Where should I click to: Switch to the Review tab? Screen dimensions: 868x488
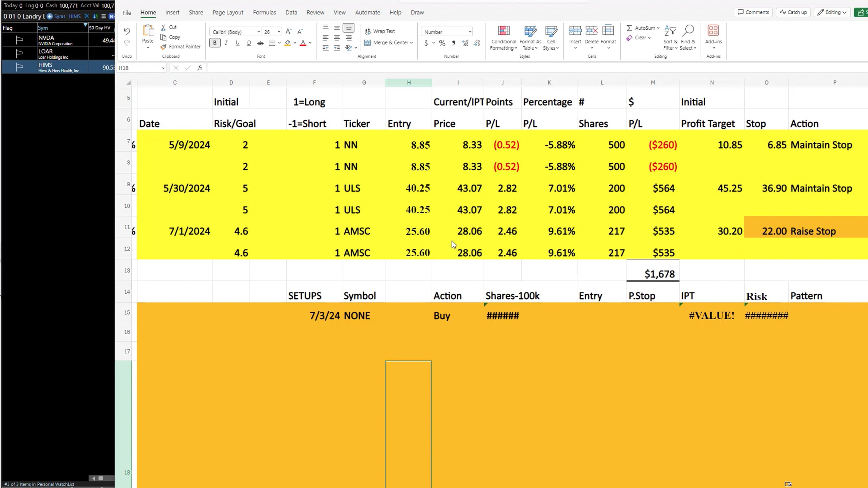pyautogui.click(x=315, y=13)
